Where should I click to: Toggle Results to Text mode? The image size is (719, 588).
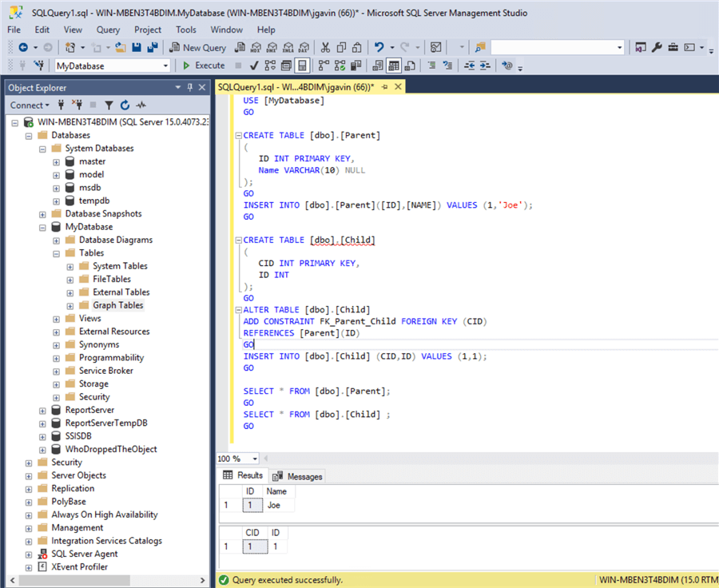point(378,66)
